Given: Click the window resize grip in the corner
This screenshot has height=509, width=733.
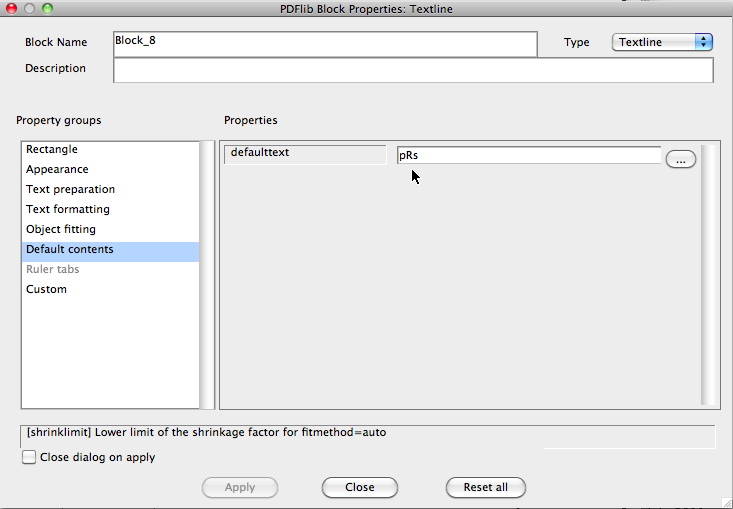Looking at the screenshot, I should click(x=726, y=502).
